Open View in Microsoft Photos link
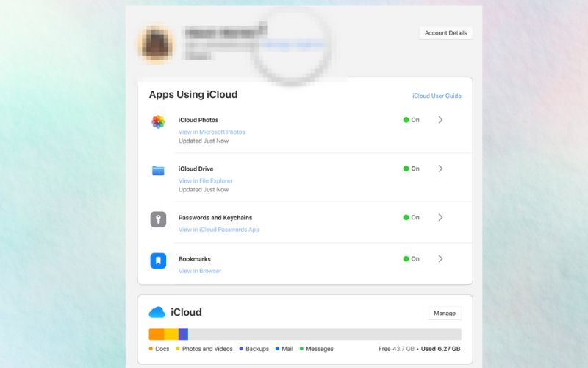Image resolution: width=588 pixels, height=368 pixels. pyautogui.click(x=212, y=132)
